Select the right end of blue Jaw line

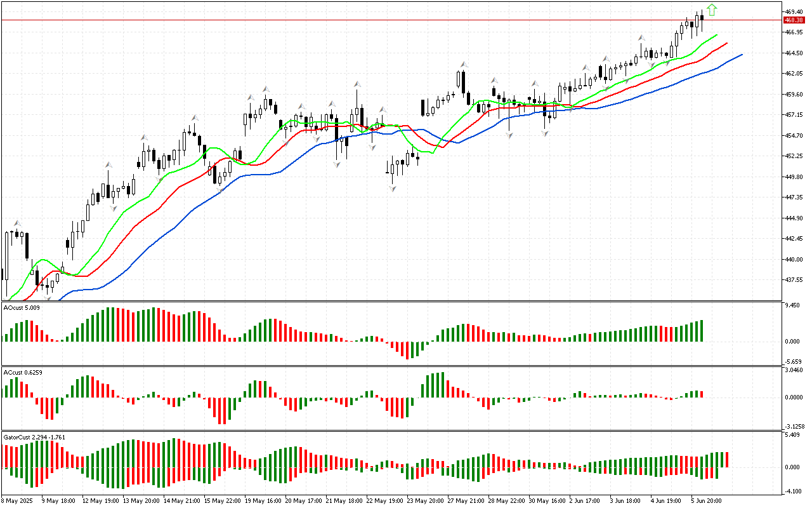pyautogui.click(x=741, y=55)
